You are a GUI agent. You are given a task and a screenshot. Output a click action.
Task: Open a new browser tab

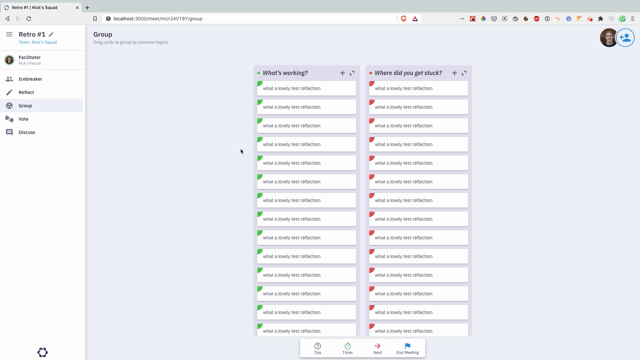[x=87, y=7]
